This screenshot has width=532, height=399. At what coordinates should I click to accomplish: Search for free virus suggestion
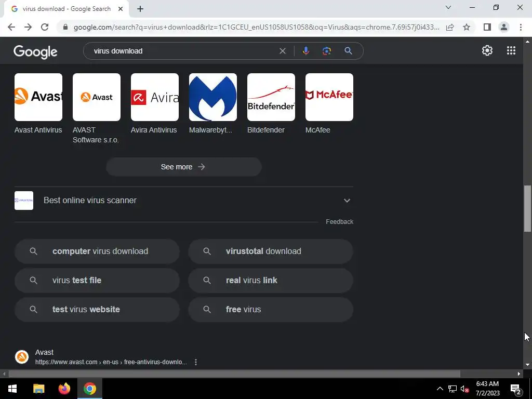click(270, 310)
